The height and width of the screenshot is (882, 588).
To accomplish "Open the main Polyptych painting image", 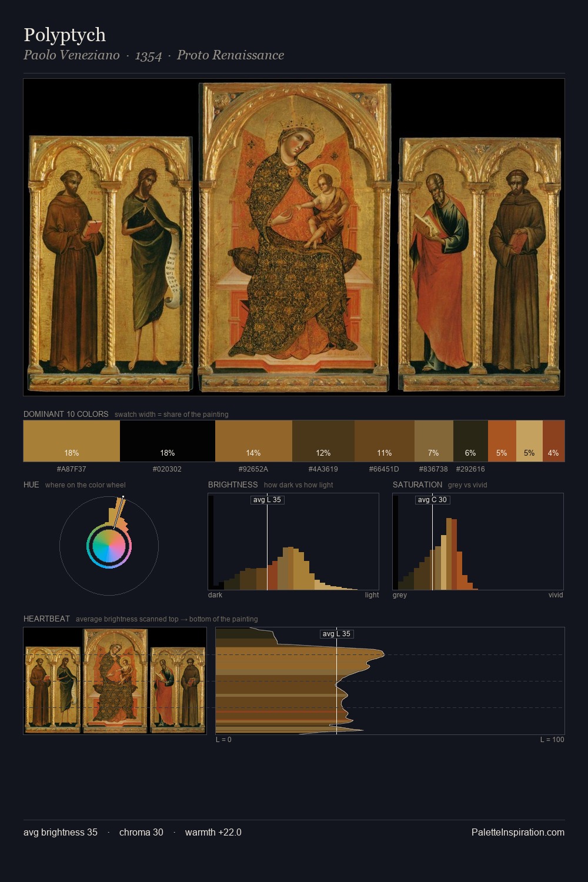I will point(294,237).
